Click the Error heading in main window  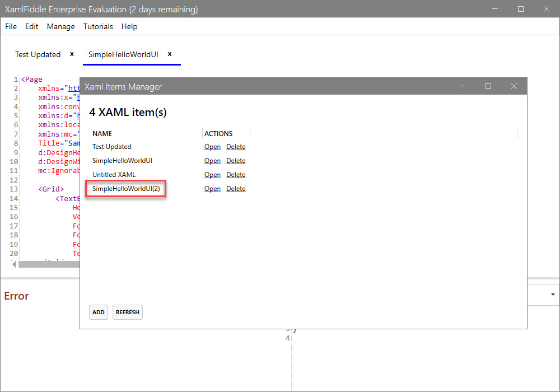click(16, 296)
